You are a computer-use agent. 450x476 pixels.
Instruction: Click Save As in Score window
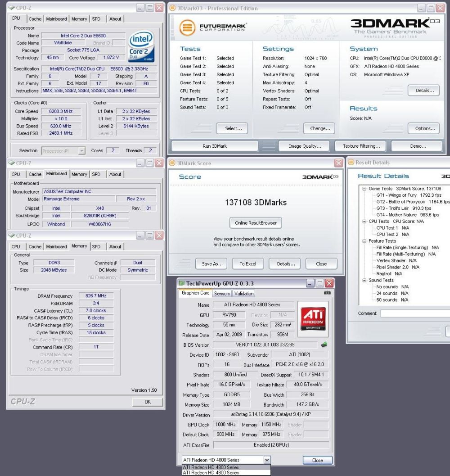coord(212,264)
